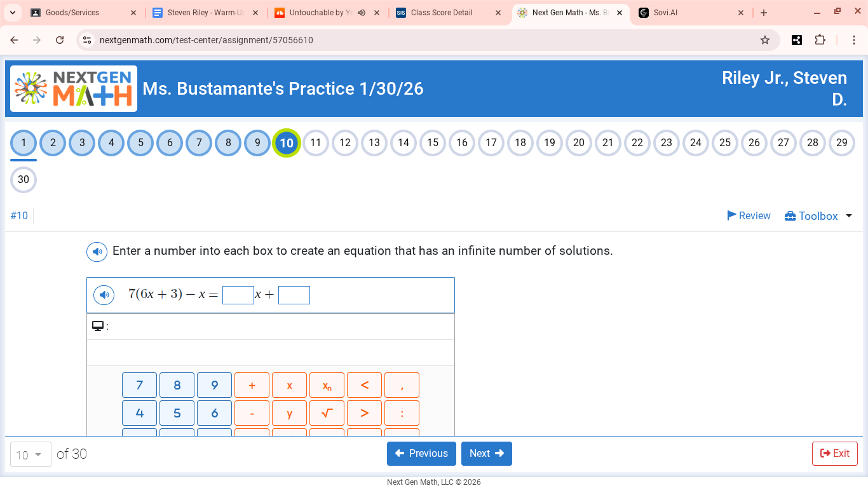This screenshot has height=488, width=868.
Task: Click inside the first answer box
Action: tap(238, 294)
